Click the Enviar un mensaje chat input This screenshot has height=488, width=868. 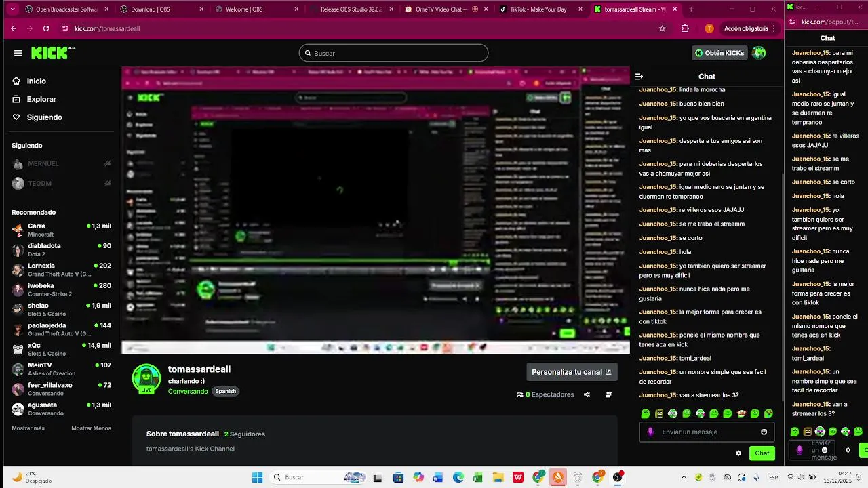707,432
